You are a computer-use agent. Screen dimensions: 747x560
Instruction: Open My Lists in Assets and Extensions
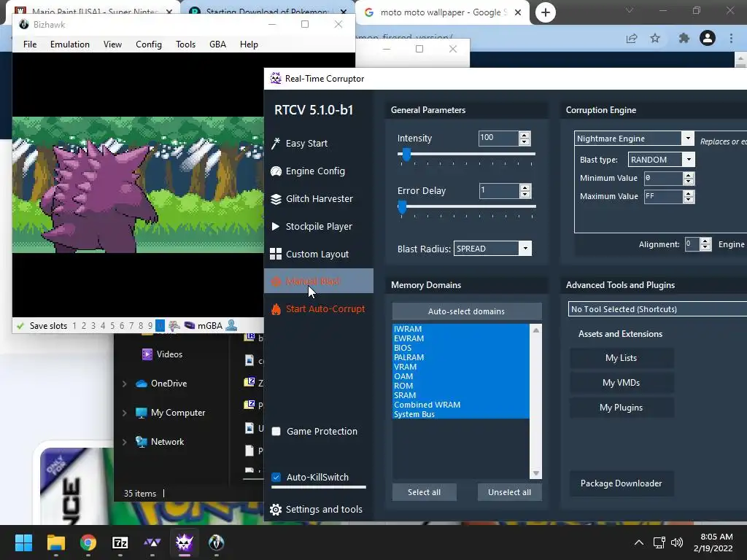point(622,358)
